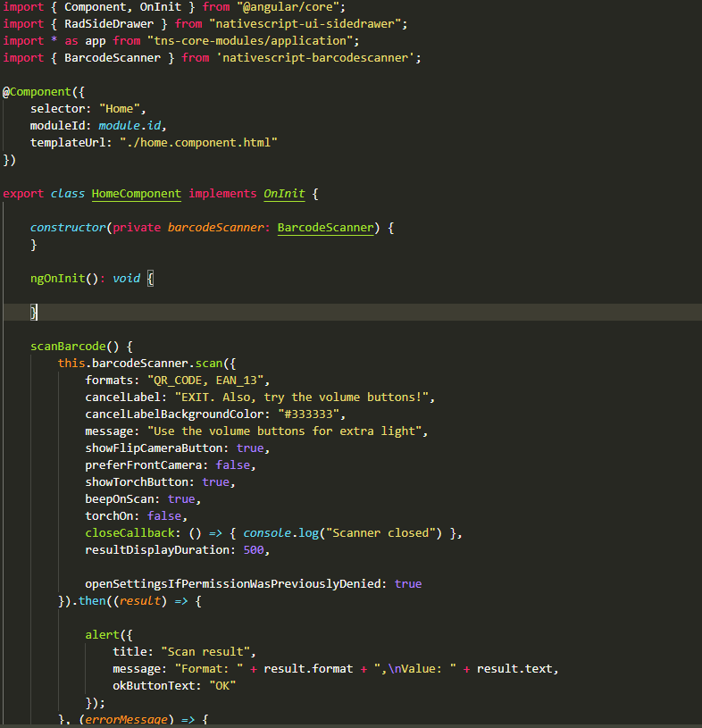
Task: Click OnInit after the implements keyword
Action: pyautogui.click(x=284, y=194)
